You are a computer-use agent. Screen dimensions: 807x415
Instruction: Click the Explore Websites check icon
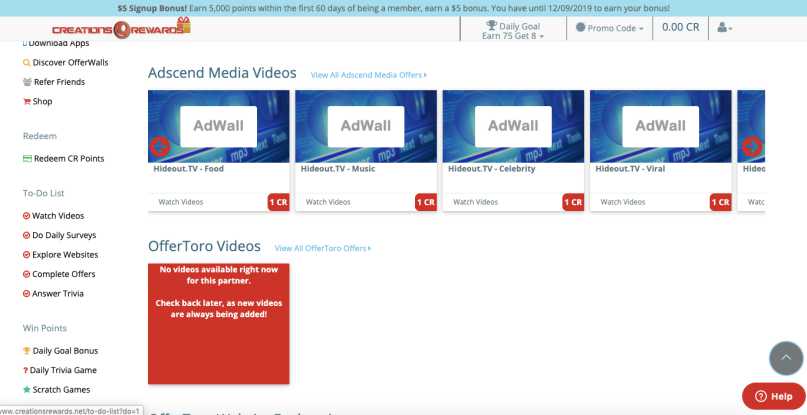tap(27, 255)
